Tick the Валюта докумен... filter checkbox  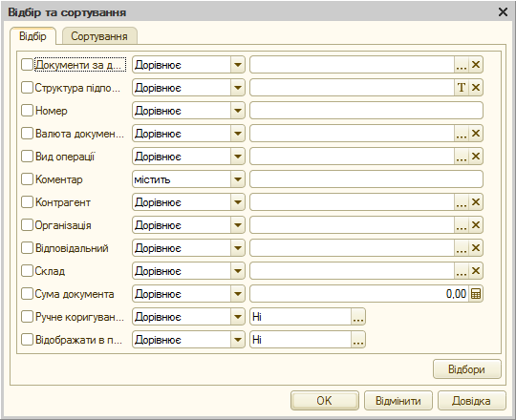coord(27,134)
